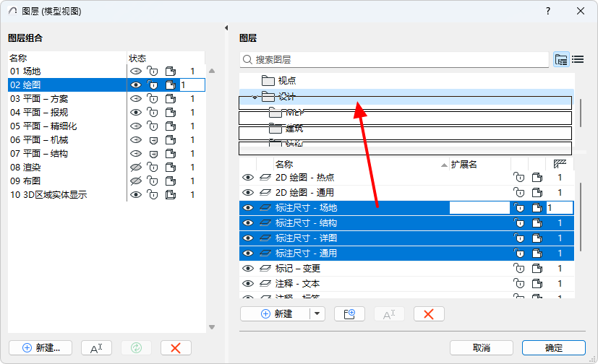Click lock icon for 07 平面 – 结构
This screenshot has height=364, width=598.
coord(153,154)
